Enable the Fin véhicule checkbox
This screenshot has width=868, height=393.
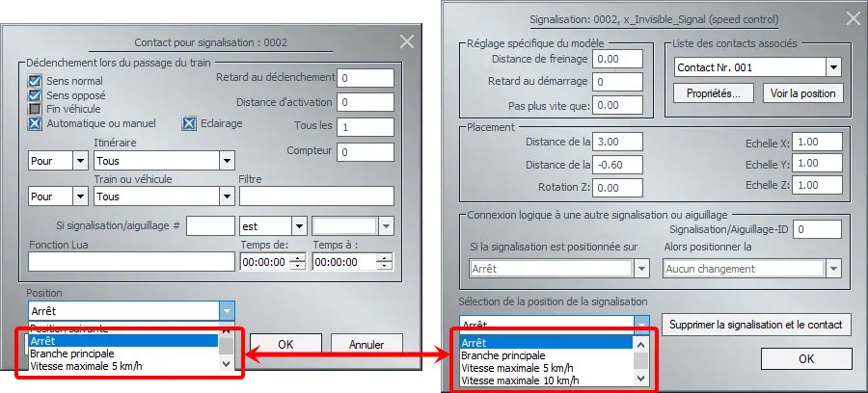(35, 109)
